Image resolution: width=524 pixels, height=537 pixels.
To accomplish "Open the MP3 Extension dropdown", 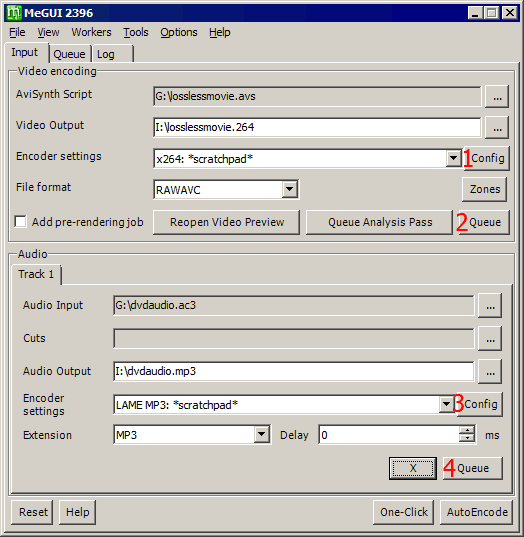I will point(261,434).
